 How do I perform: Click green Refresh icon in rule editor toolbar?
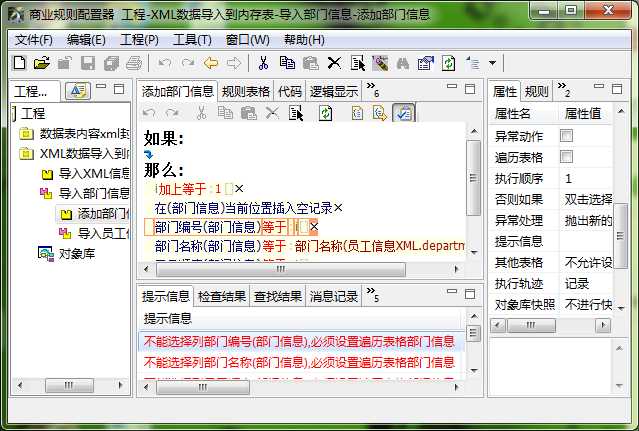tap(325, 113)
